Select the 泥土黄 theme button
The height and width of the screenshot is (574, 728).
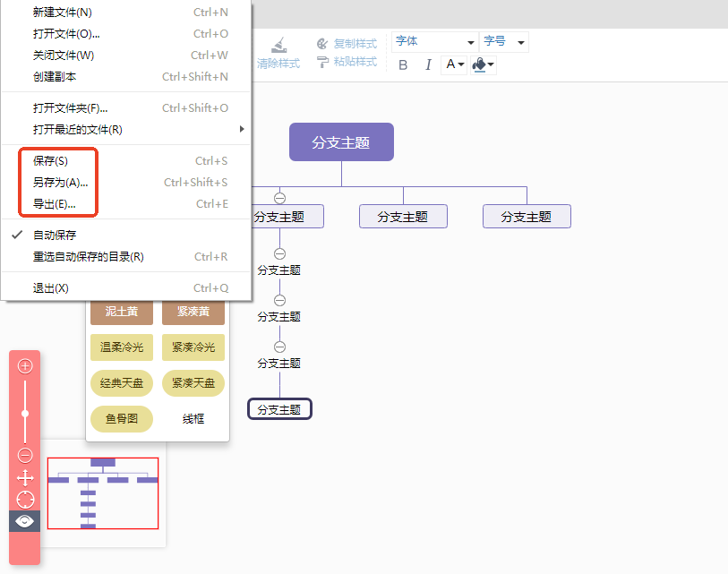tap(122, 313)
